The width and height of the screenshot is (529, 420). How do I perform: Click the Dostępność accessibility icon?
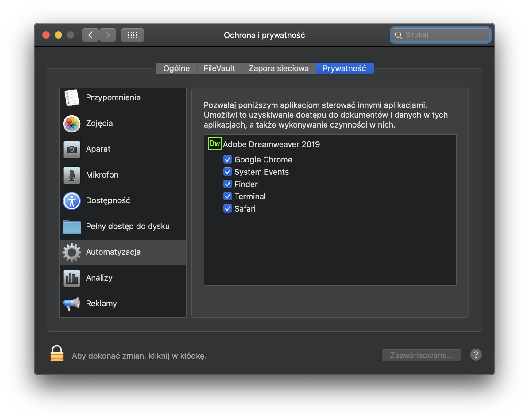point(72,201)
